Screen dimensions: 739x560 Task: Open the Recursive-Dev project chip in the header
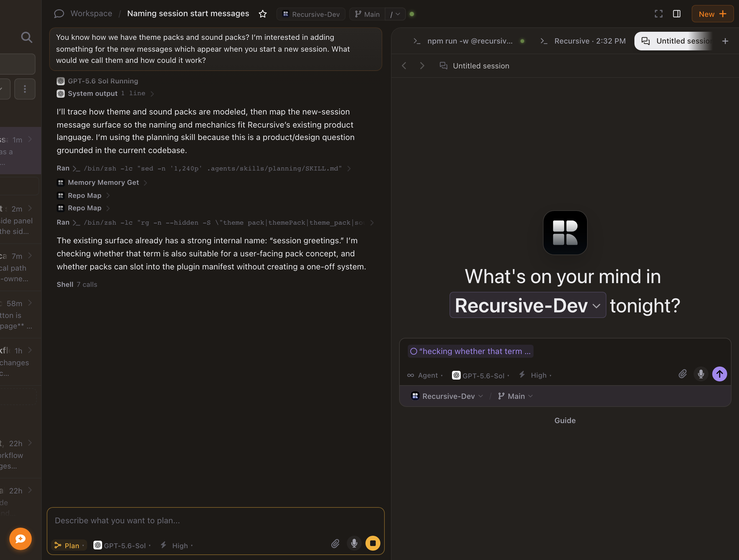(311, 14)
